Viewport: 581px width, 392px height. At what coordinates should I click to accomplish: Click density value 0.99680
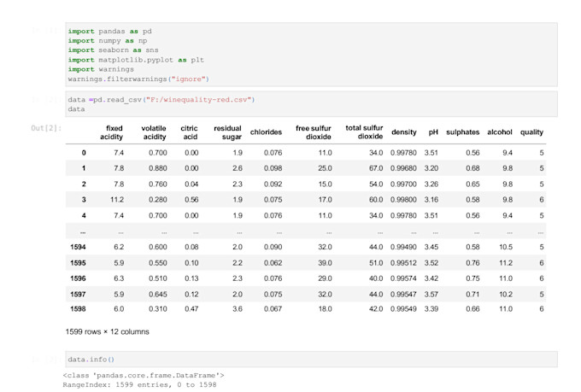403,168
